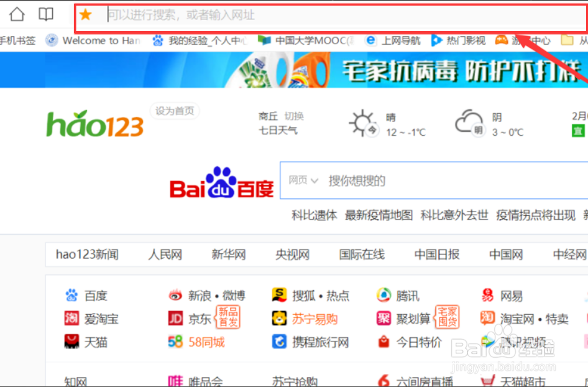Select the 国际在线 tab
Screen dimensions: 588x387
pos(362,254)
